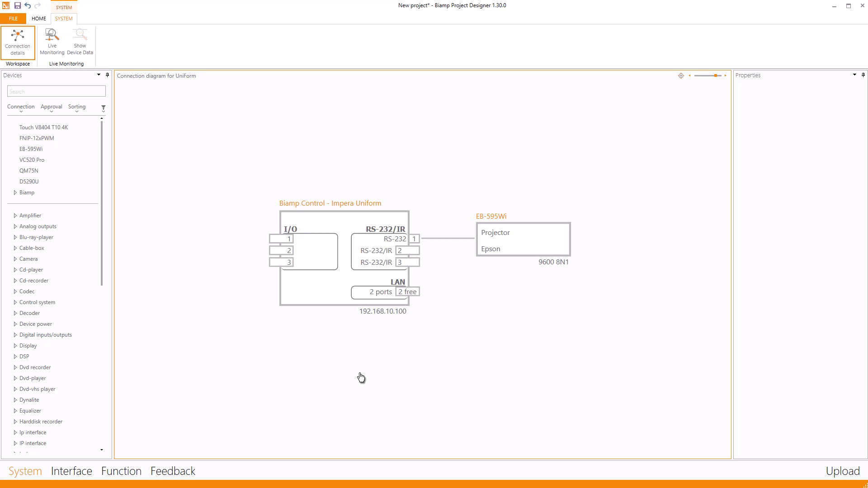This screenshot has height=488, width=868.
Task: Expand the Control system category
Action: [x=15, y=302]
